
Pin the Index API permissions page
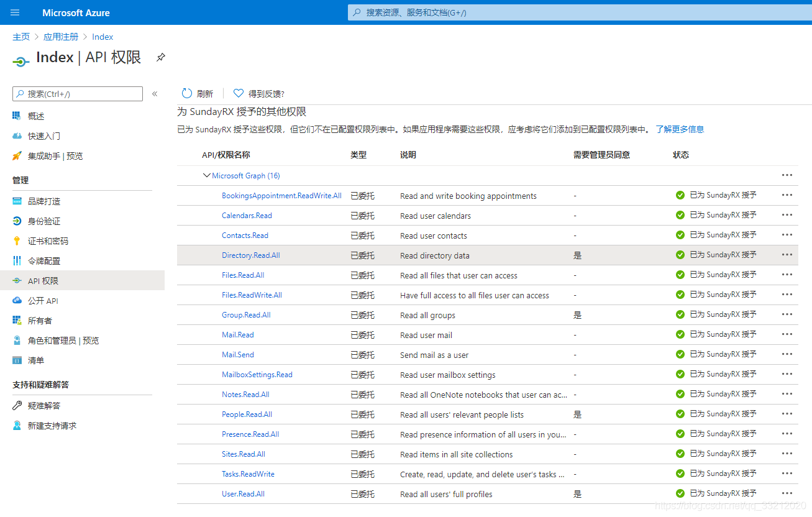(x=161, y=57)
